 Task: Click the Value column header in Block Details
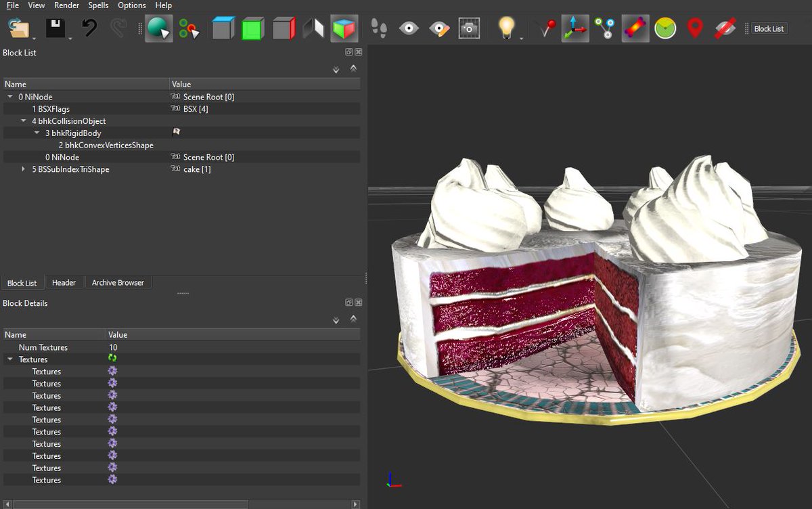[233, 334]
